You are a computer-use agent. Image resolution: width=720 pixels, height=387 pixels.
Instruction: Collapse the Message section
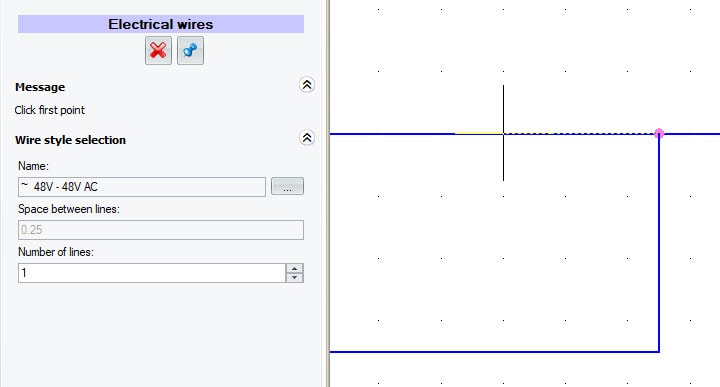307,85
